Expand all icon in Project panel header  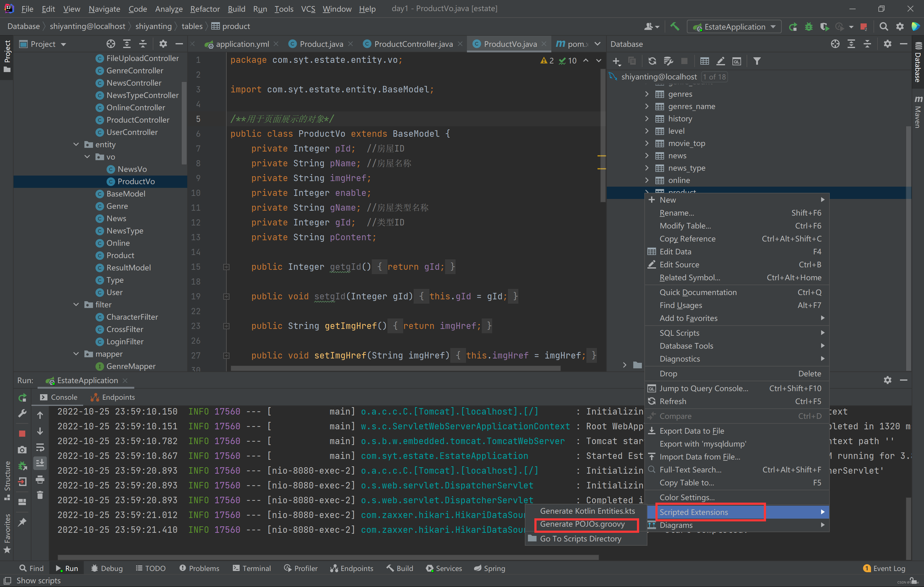tap(127, 44)
